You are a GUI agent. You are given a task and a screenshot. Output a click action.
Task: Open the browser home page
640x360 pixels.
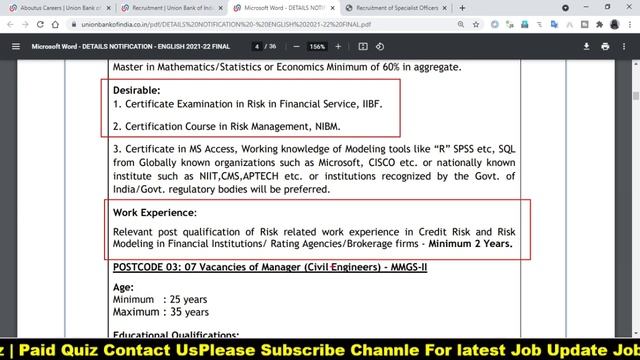(x=55, y=24)
